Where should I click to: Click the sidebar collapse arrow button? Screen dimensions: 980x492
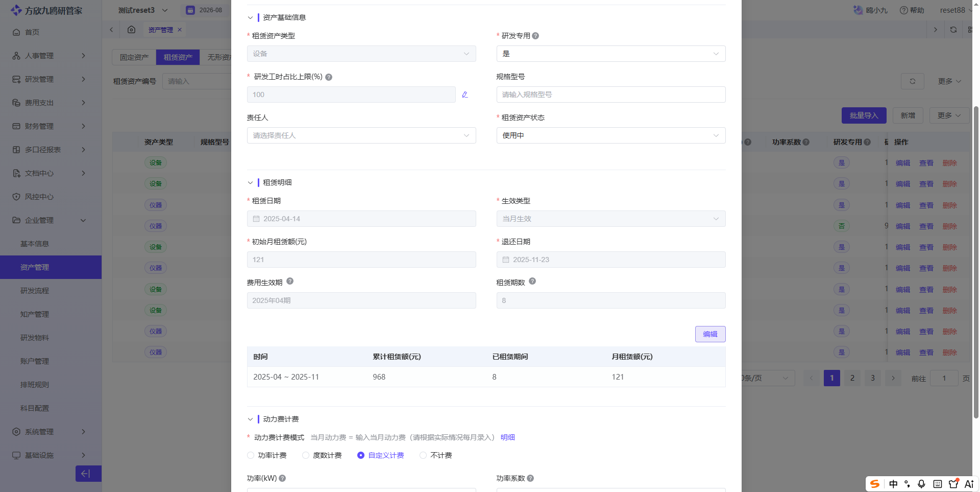[x=88, y=474]
